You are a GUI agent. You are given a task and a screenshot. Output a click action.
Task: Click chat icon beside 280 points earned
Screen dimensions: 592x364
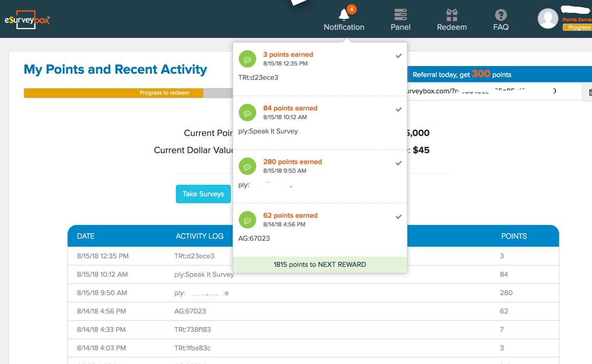tap(247, 166)
